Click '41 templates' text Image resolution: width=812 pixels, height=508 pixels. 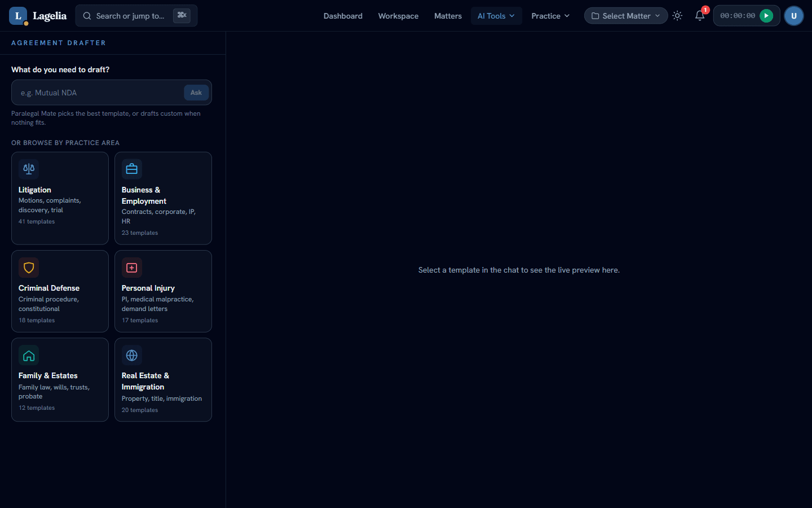click(37, 222)
